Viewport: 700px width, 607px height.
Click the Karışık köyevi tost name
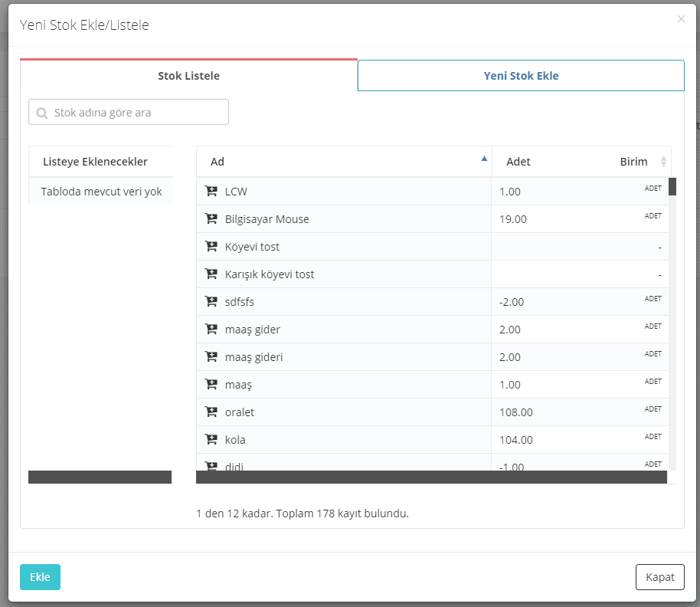[270, 274]
